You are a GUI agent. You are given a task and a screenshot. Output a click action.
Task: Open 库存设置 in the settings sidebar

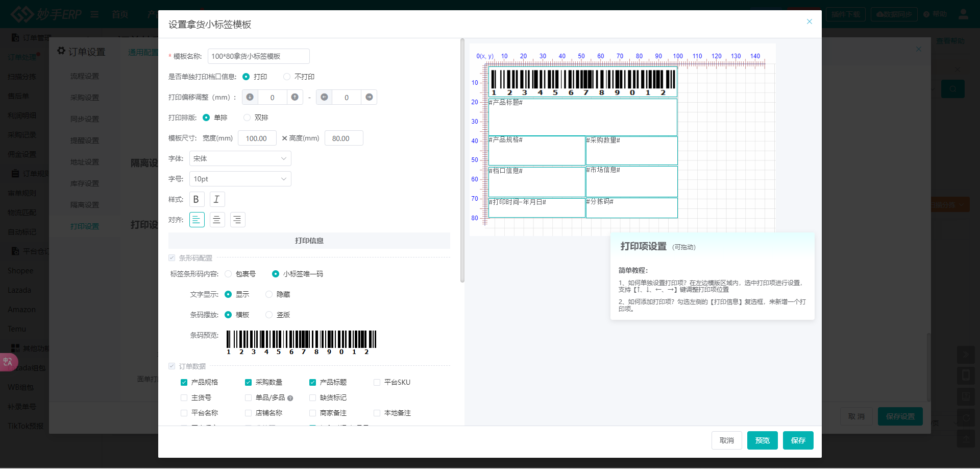click(x=85, y=183)
